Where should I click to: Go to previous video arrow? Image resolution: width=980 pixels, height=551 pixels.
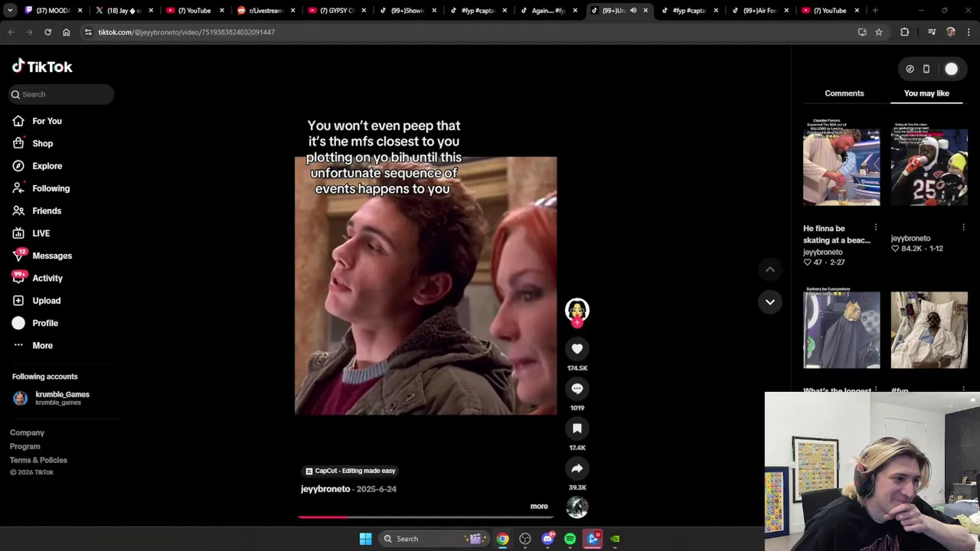[770, 269]
